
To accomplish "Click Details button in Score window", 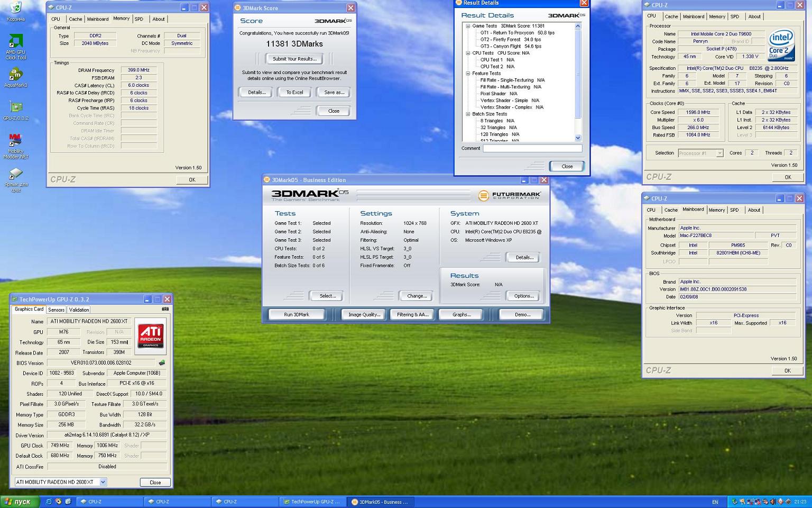I will pos(256,92).
